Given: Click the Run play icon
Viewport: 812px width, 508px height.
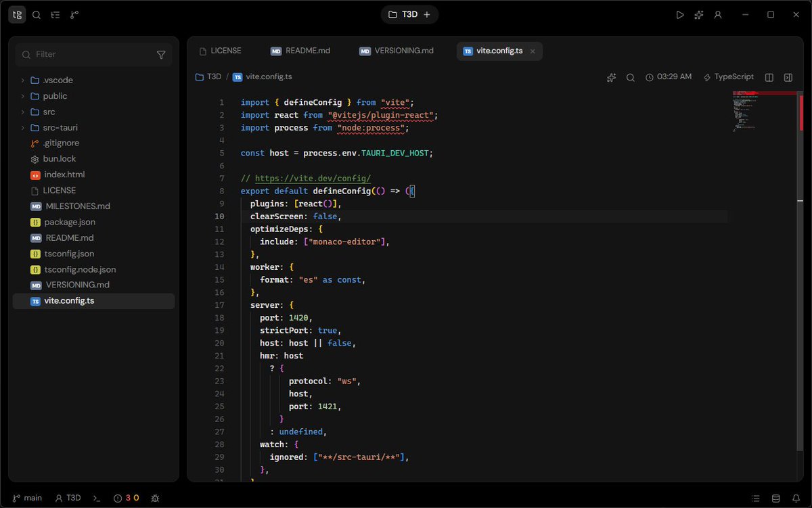Looking at the screenshot, I should 680,14.
